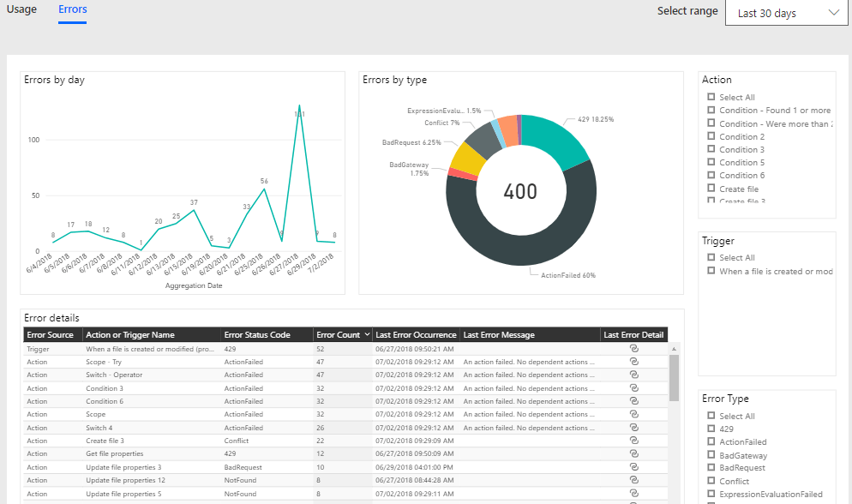This screenshot has height=504, width=852.
Task: Click the peak data point on Errors by day chart
Action: tap(299, 106)
